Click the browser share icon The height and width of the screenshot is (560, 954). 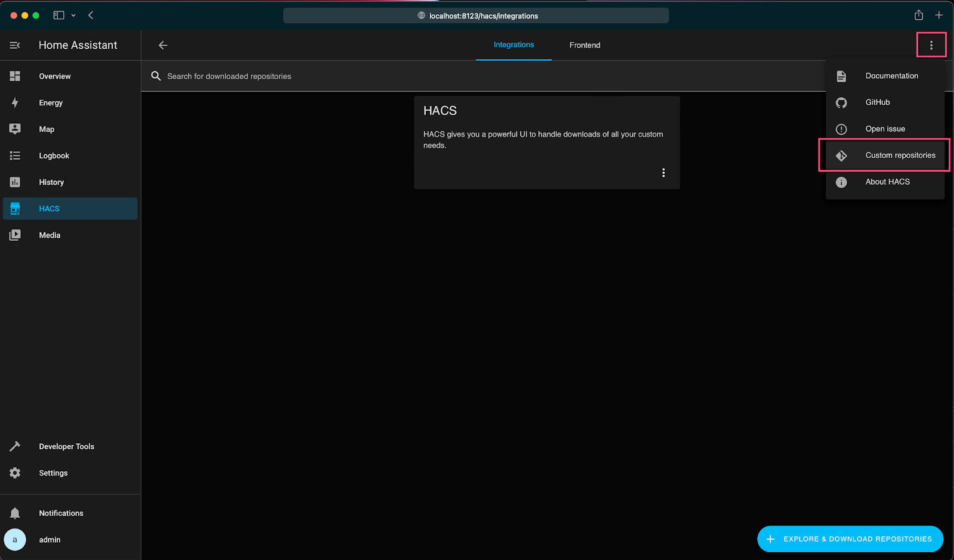[919, 15]
